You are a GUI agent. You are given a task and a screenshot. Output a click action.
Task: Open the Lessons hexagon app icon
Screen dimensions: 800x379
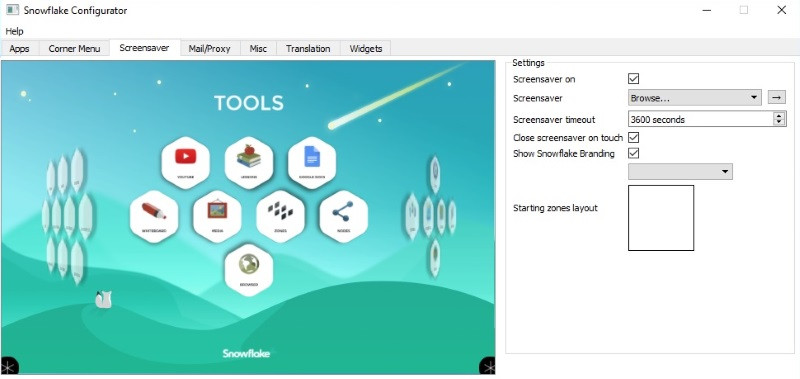pyautogui.click(x=249, y=163)
